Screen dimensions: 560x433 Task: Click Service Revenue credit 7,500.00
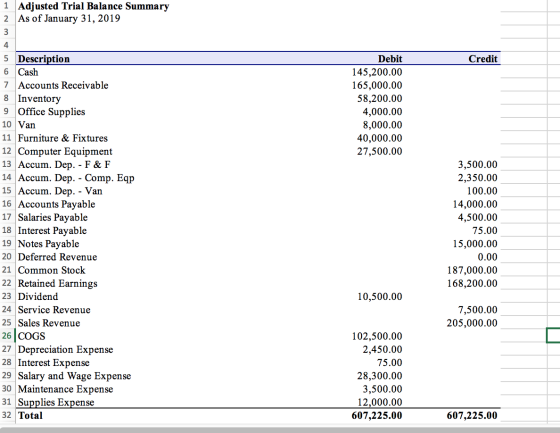pyautogui.click(x=478, y=310)
